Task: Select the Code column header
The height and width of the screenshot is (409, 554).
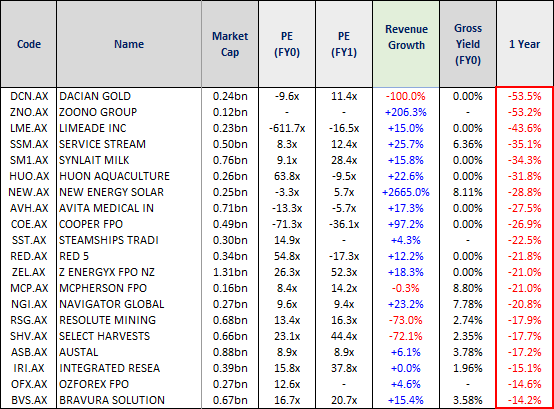Action: (29, 44)
